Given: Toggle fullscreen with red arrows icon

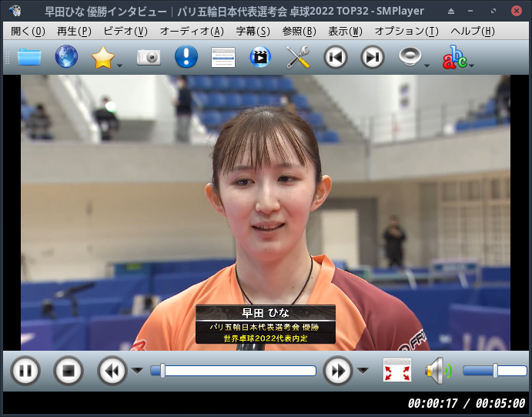Looking at the screenshot, I should coord(397,369).
